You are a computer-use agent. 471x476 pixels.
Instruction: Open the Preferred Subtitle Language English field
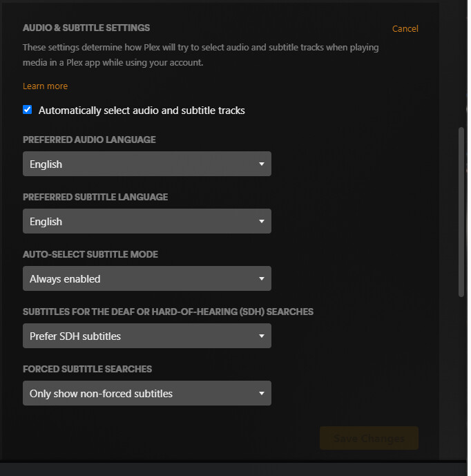coord(138,222)
